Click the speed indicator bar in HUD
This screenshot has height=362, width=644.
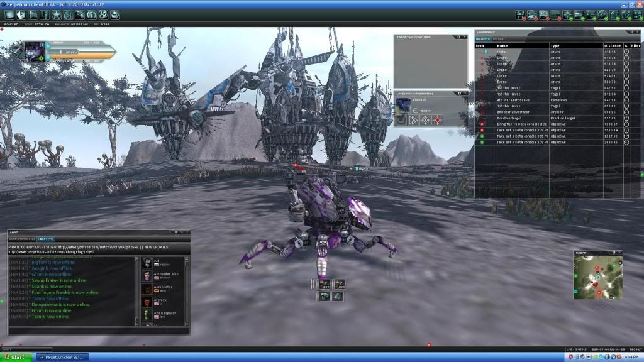point(64,52)
